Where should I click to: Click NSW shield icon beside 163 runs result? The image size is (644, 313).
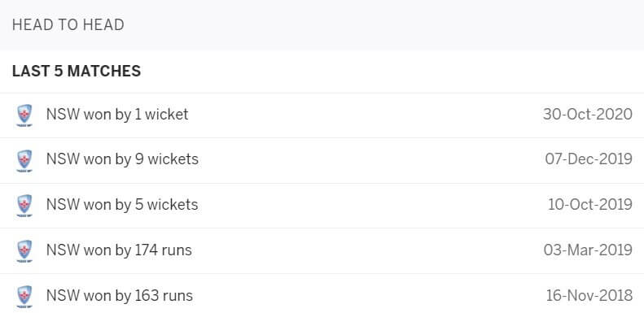pyautogui.click(x=24, y=297)
